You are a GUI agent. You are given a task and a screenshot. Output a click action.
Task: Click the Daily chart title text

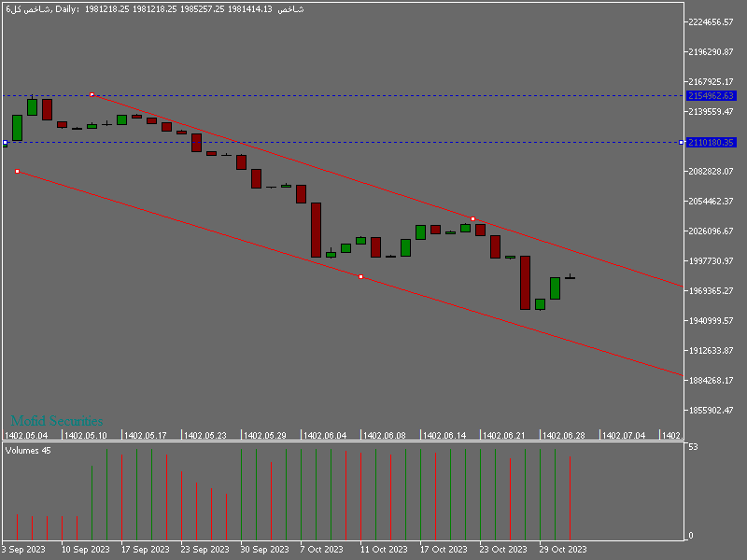65,8
